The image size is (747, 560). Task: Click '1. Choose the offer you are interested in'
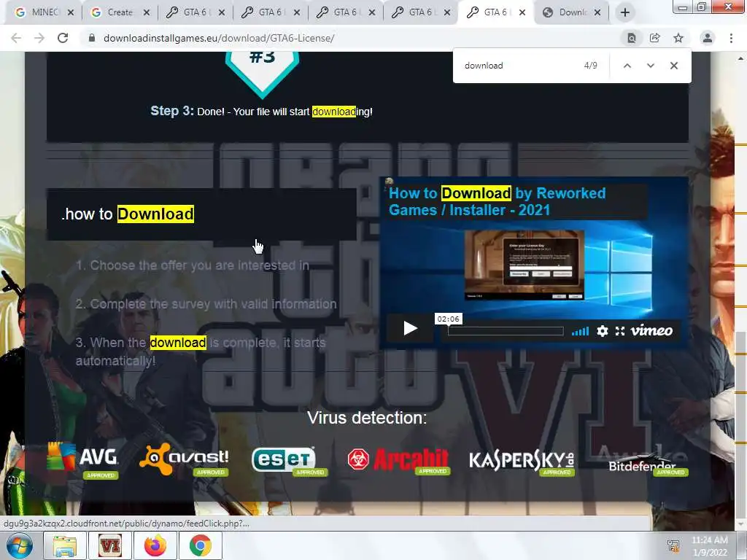193,265
